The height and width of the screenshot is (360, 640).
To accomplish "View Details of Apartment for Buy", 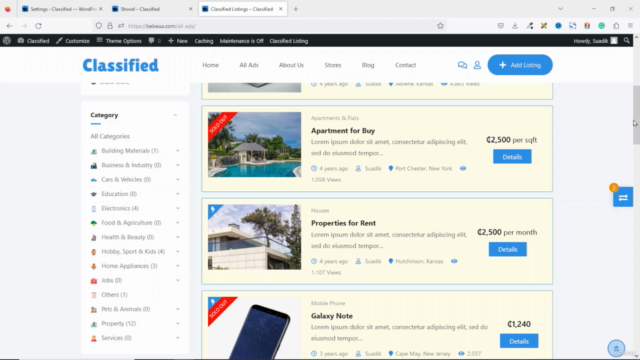I will coord(512,157).
